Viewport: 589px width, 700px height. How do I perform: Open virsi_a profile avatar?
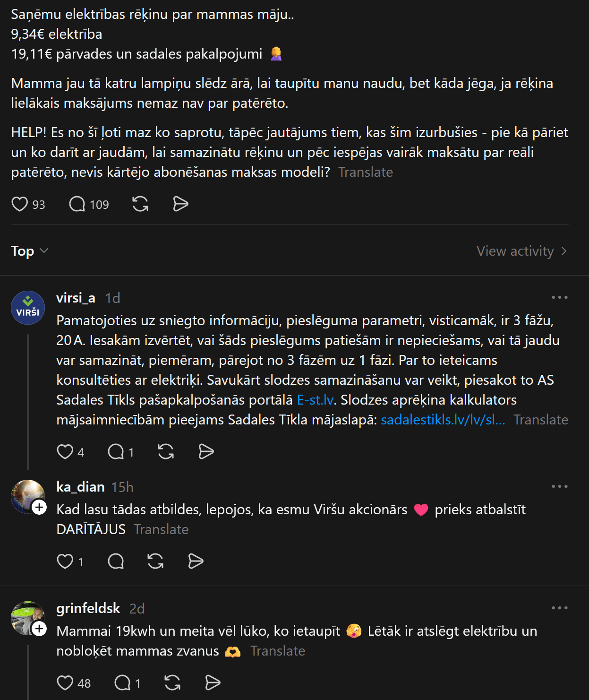coord(28,308)
